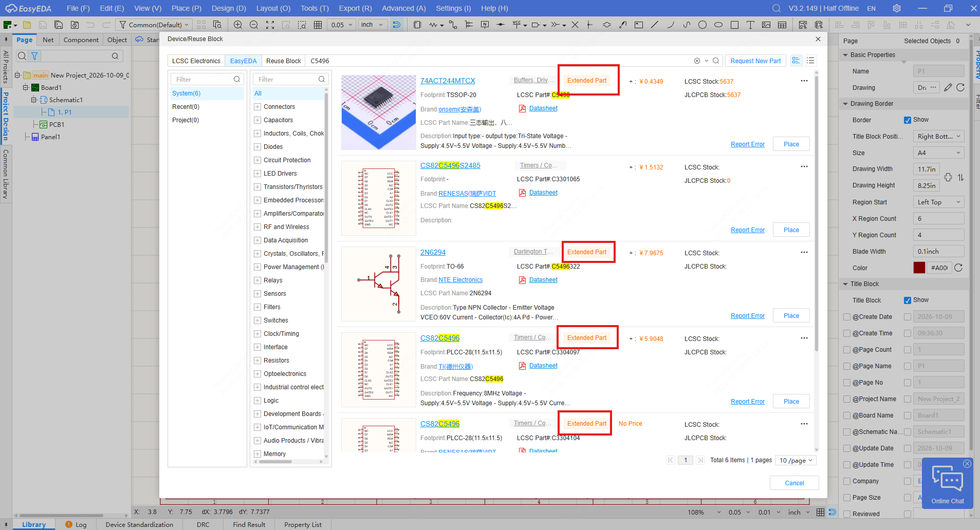980x530 pixels.
Task: Click the Request New Part button
Action: click(x=755, y=61)
